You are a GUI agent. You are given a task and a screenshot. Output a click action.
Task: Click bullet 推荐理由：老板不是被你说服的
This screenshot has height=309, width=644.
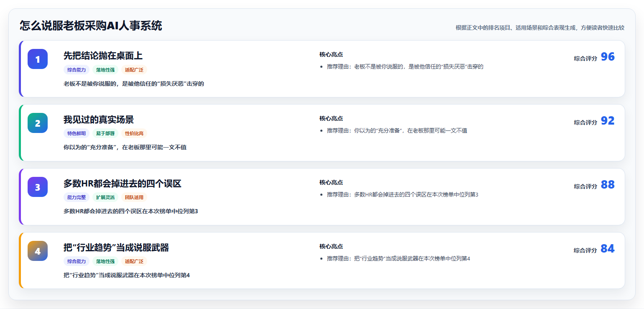coord(405,67)
